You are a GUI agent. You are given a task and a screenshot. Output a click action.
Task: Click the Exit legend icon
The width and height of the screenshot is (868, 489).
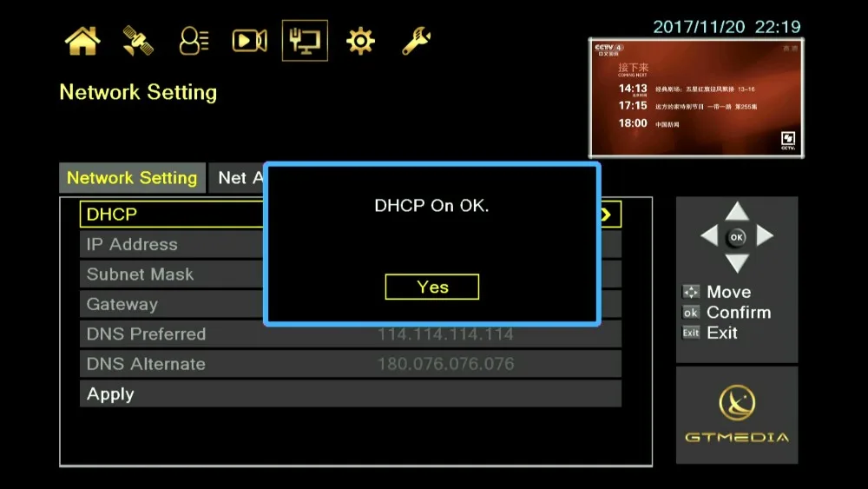(x=691, y=333)
